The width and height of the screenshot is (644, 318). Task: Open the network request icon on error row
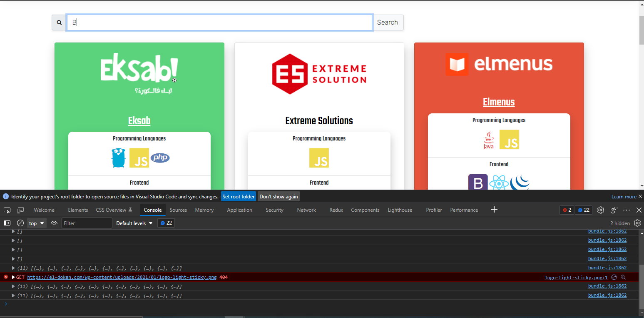tap(614, 277)
